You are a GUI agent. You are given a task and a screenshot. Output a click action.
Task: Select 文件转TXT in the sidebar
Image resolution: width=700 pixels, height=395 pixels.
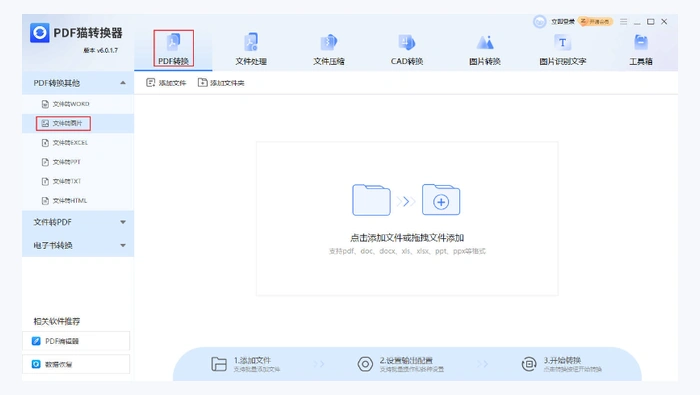[x=78, y=181]
